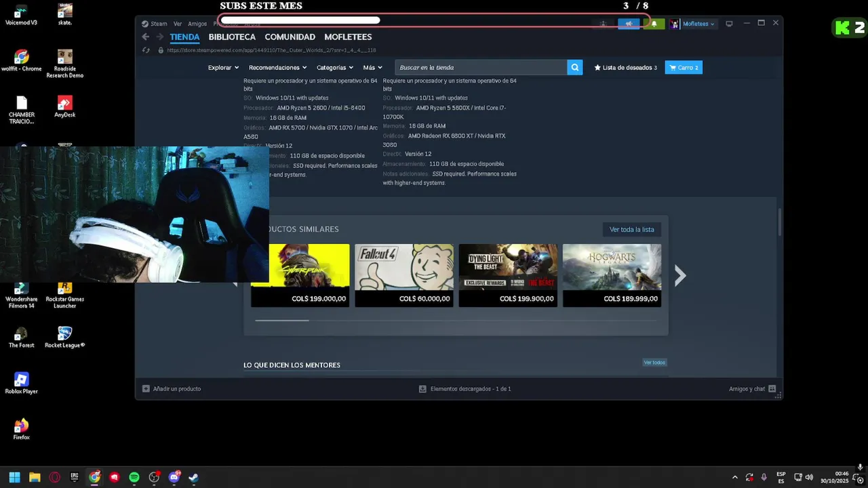Click Ver toda la lista button

631,230
